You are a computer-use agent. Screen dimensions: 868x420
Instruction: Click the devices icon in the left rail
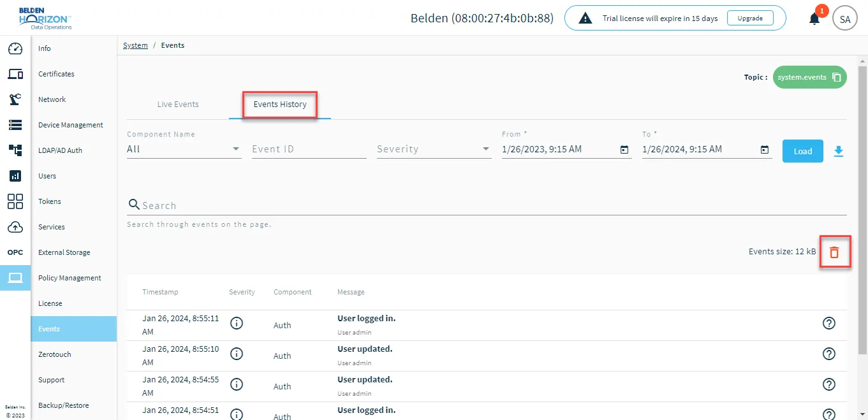(x=15, y=74)
